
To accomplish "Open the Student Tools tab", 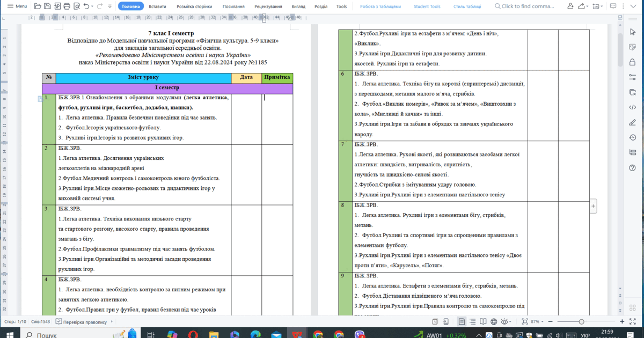I will click(427, 6).
